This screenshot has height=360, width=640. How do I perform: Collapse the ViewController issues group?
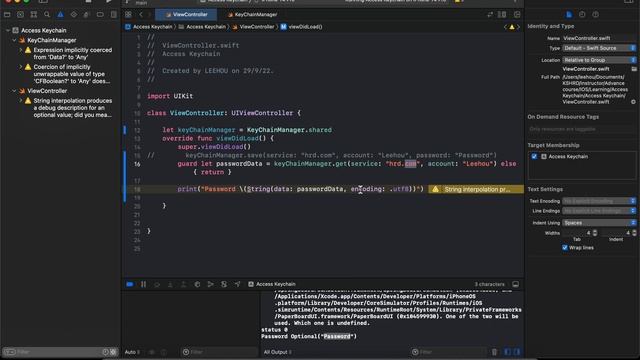coord(14,91)
